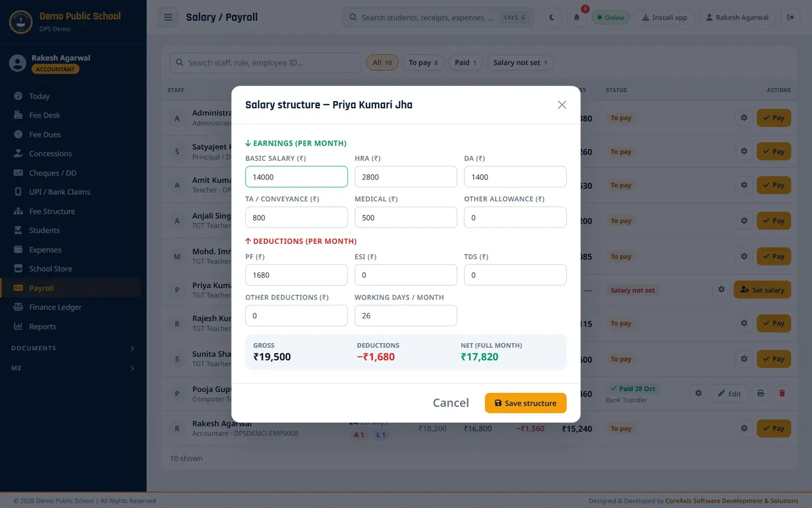Close the Salary structure dialog

[x=562, y=105]
